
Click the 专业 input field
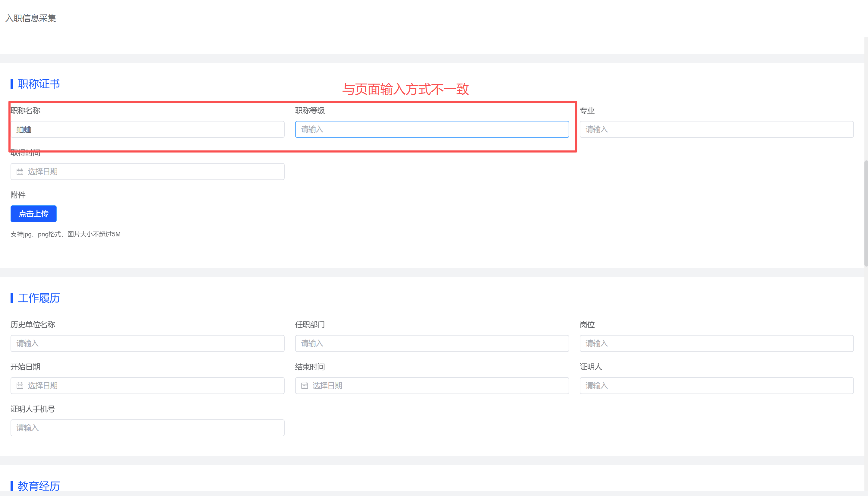[716, 129]
